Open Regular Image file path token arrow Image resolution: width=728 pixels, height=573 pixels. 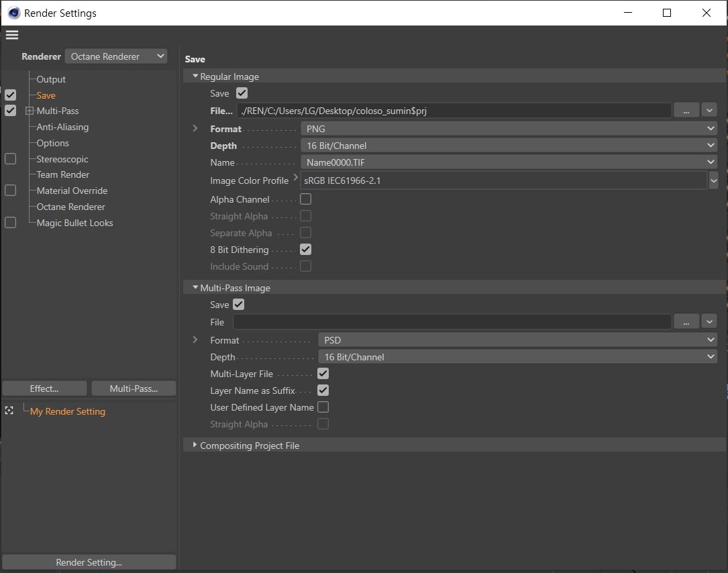[709, 111]
